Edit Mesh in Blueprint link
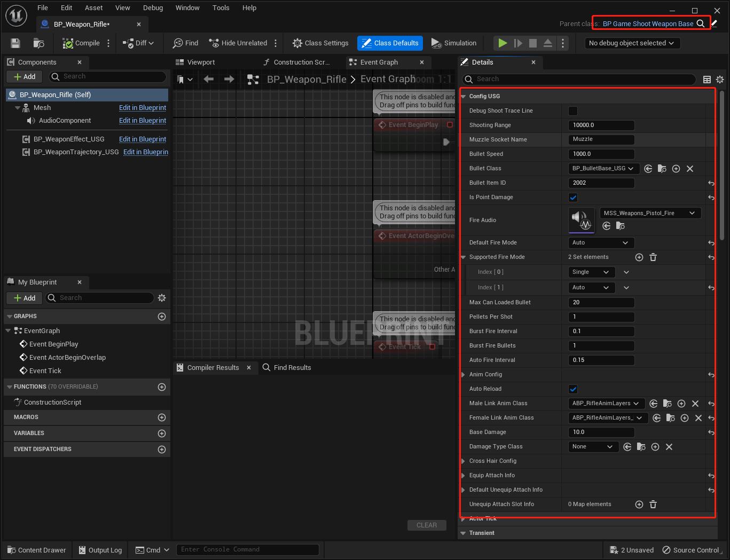730x560 pixels. (x=142, y=108)
